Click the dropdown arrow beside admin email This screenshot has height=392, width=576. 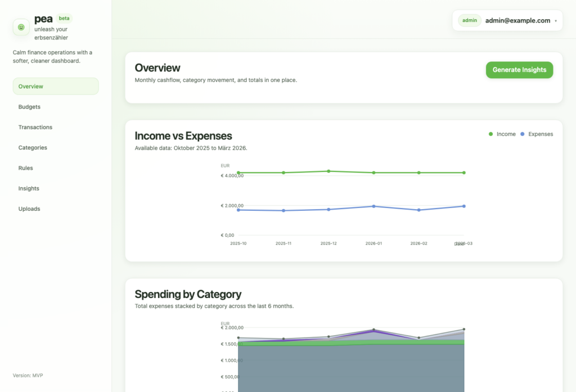coord(555,21)
